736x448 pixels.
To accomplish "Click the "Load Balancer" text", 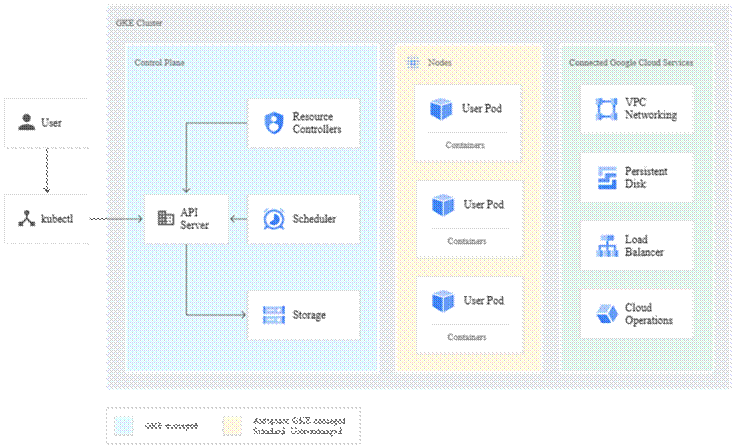I will 644,246.
